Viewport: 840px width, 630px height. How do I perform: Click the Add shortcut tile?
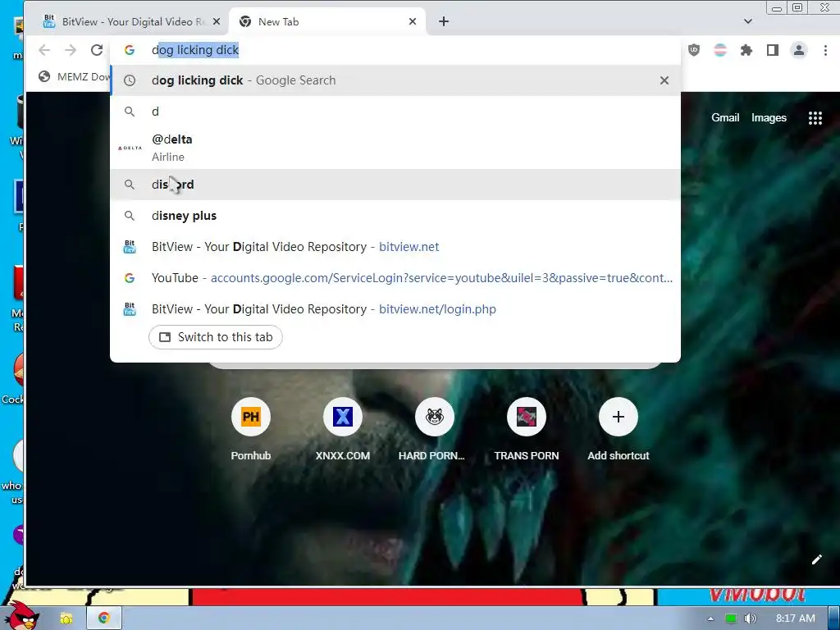(x=619, y=430)
